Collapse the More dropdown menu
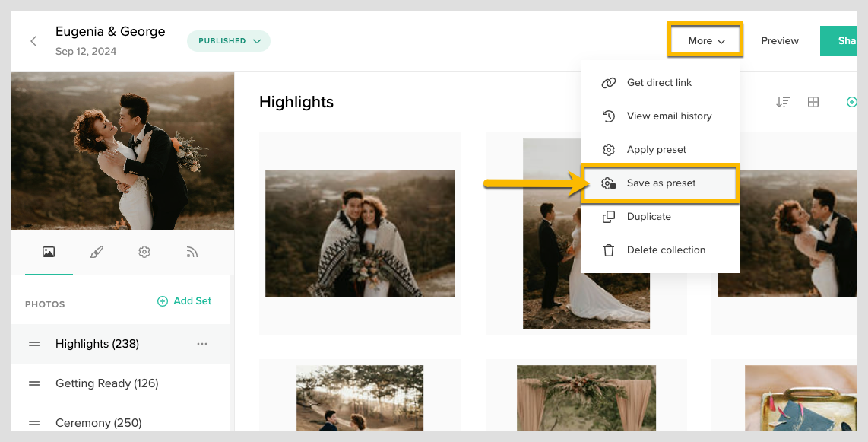Viewport: 868px width, 442px height. (705, 41)
